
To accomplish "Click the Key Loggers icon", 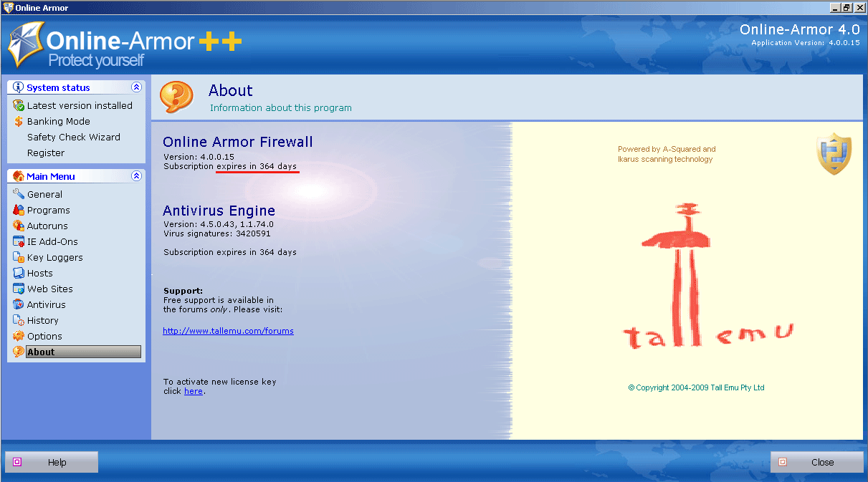I will pyautogui.click(x=19, y=257).
